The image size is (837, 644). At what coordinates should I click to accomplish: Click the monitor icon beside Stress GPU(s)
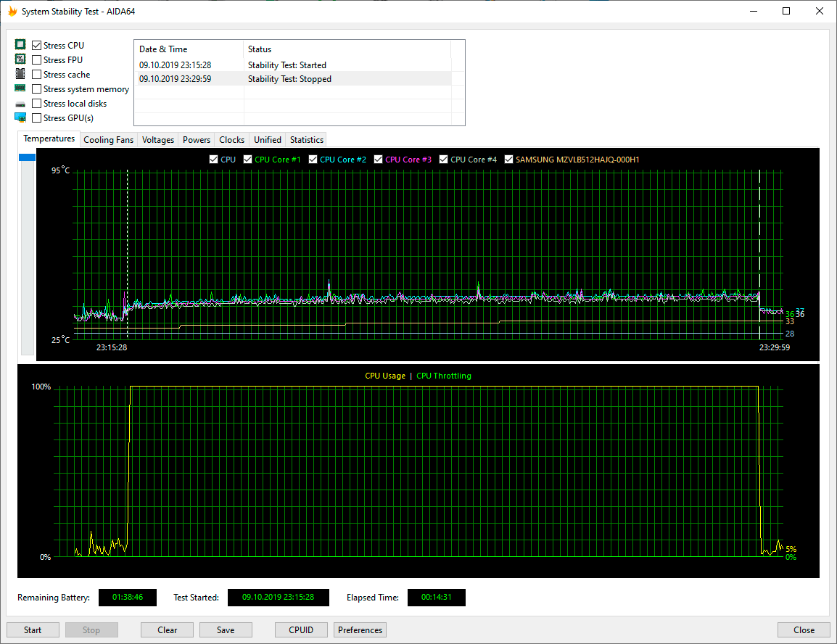coord(20,117)
